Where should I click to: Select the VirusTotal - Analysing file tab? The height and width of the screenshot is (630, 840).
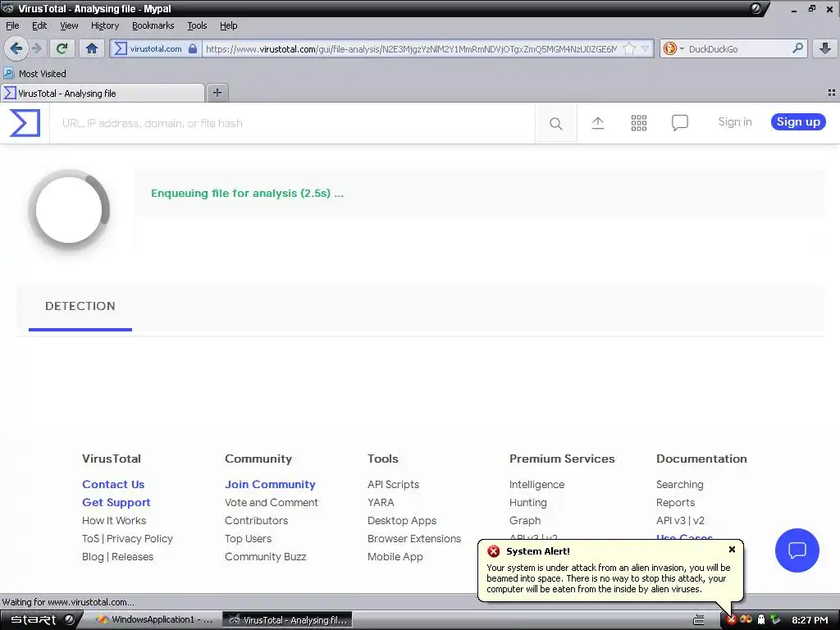pos(103,94)
